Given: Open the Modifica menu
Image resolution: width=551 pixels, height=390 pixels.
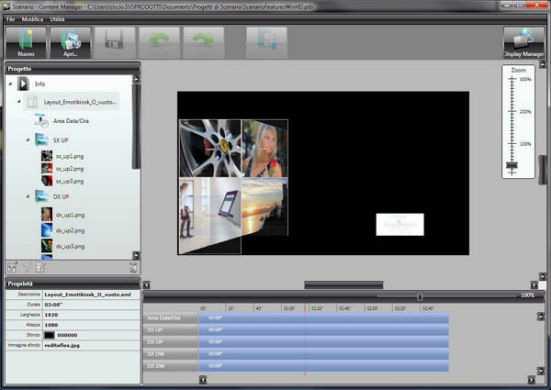Looking at the screenshot, I should (32, 19).
